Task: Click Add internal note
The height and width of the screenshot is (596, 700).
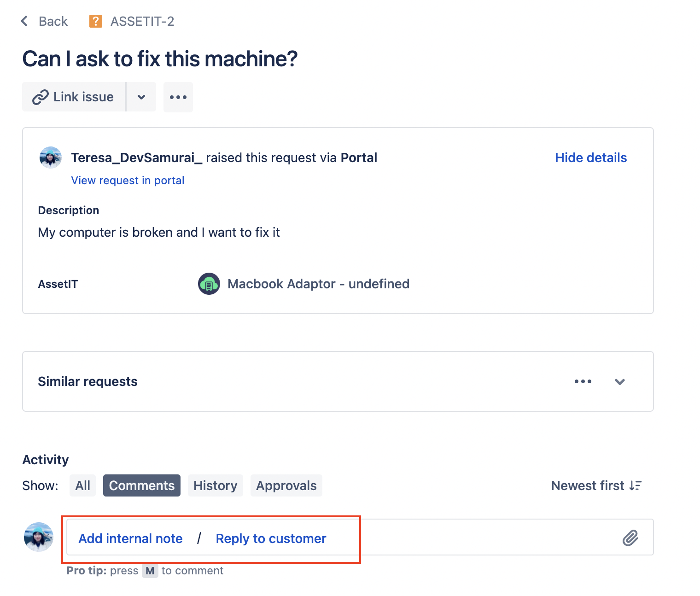Action: point(130,538)
